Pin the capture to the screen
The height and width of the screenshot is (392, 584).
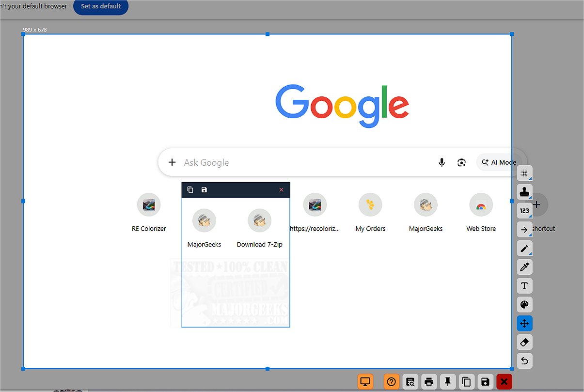click(448, 382)
